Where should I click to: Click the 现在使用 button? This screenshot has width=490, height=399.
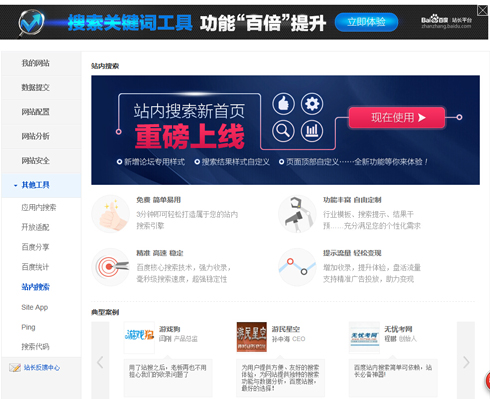point(397,117)
